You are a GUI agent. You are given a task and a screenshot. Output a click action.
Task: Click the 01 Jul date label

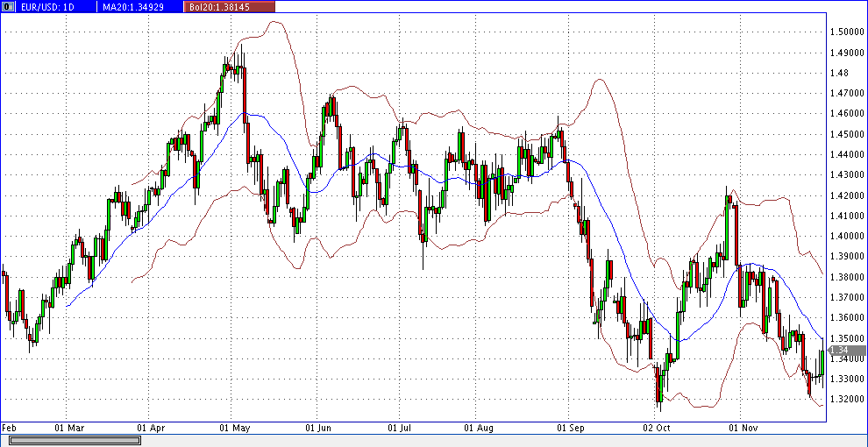coord(400,429)
